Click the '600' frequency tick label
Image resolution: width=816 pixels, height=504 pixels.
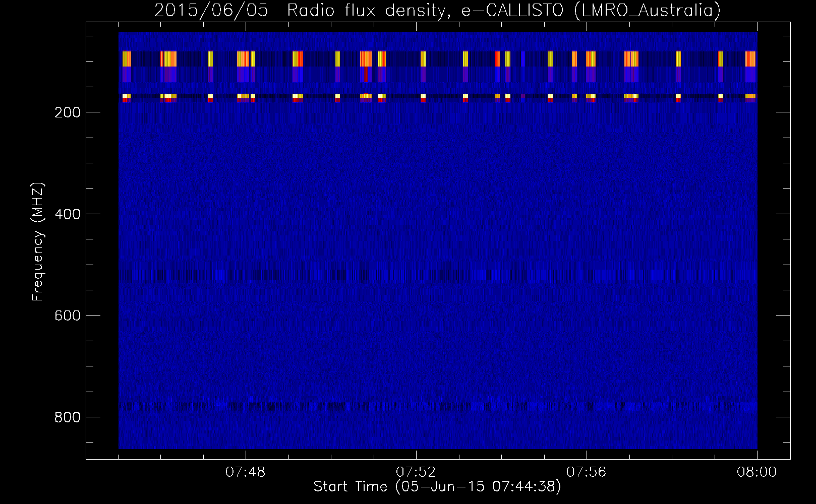coord(67,316)
